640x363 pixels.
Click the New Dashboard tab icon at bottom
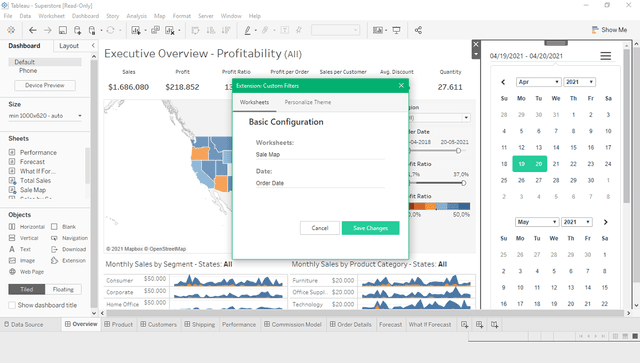pyautogui.click(x=480, y=325)
